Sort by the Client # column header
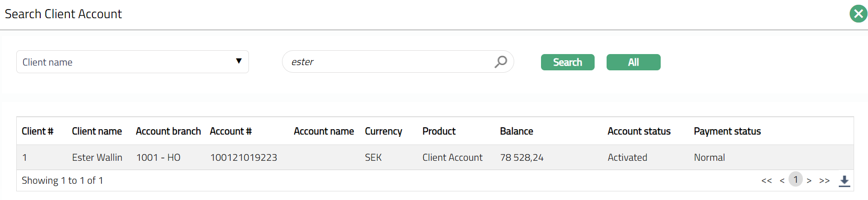This screenshot has height=200, width=868. click(37, 131)
